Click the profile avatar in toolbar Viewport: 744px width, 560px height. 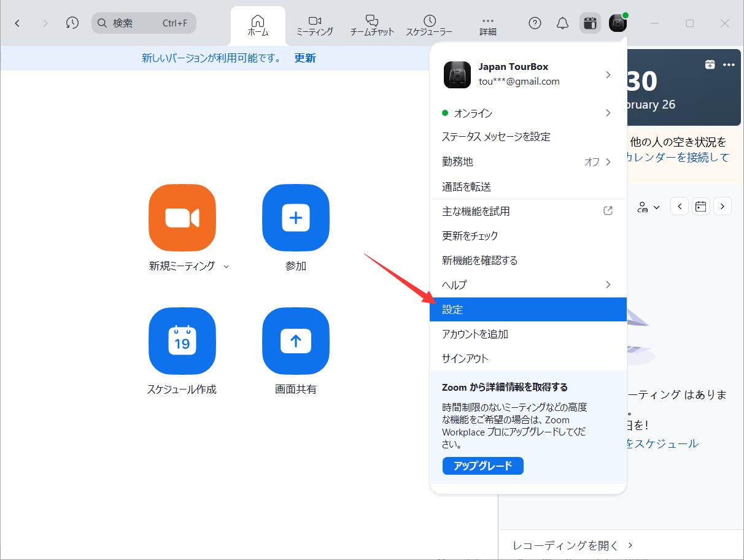618,23
